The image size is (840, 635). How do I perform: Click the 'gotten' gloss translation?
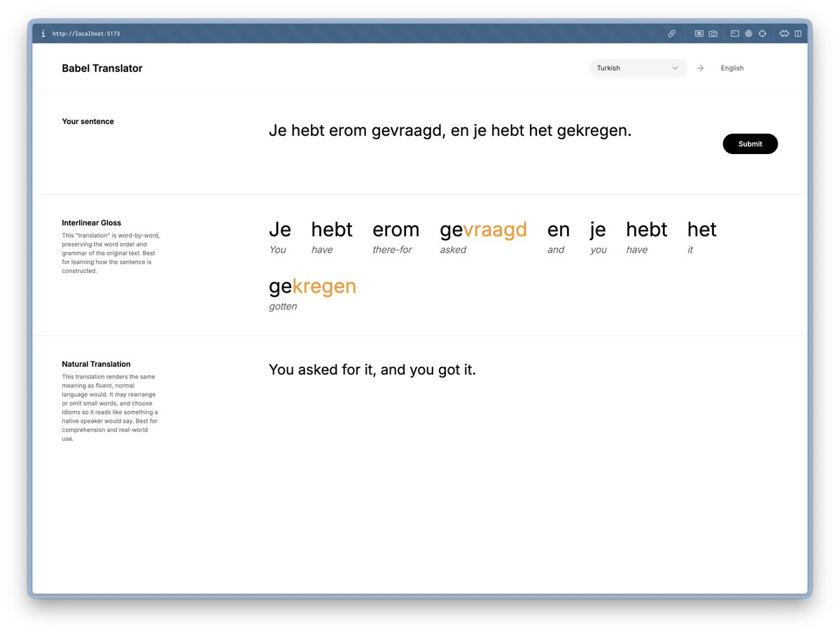click(x=283, y=307)
